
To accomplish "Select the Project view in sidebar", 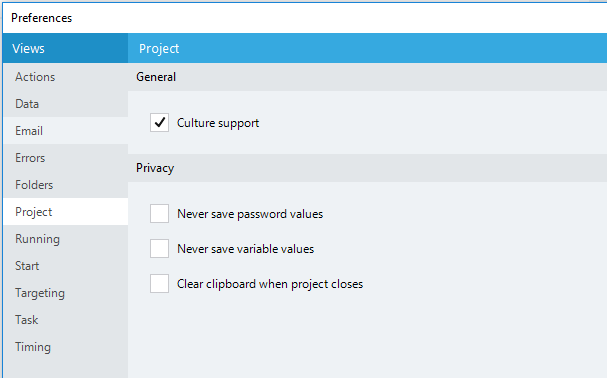I will pos(65,212).
